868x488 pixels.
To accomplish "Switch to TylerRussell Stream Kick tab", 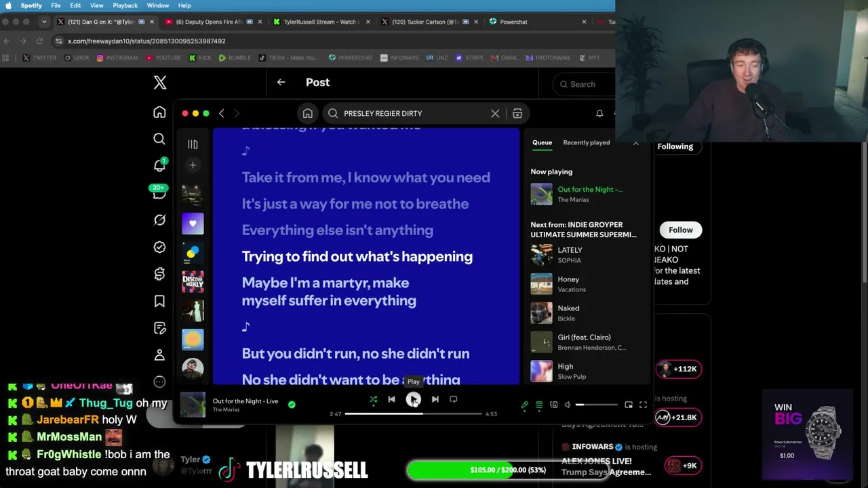I will (x=321, y=22).
